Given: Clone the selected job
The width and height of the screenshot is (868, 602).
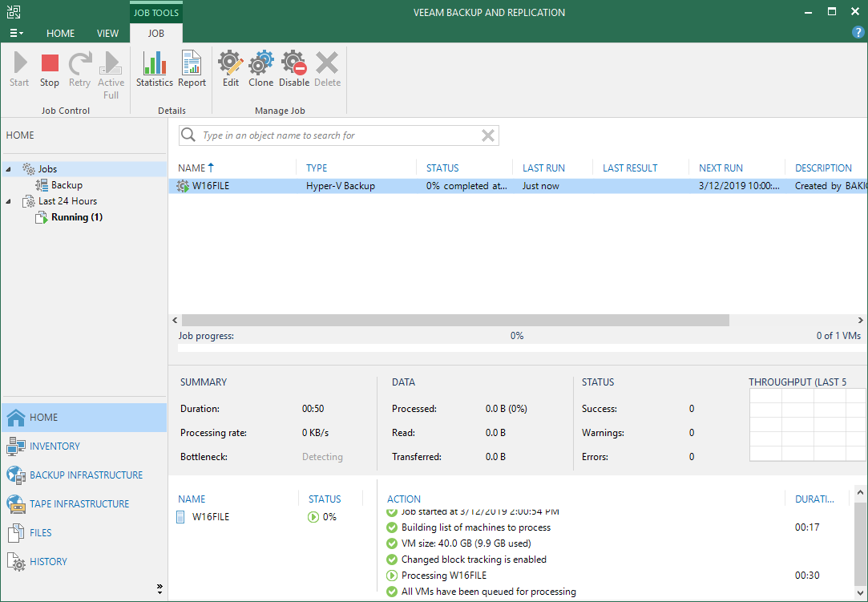Looking at the screenshot, I should coord(260,69).
